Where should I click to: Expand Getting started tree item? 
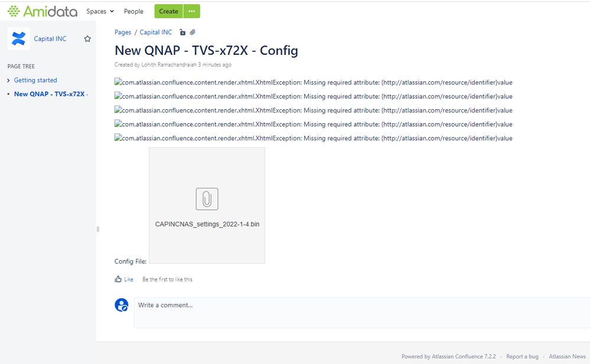click(x=9, y=80)
